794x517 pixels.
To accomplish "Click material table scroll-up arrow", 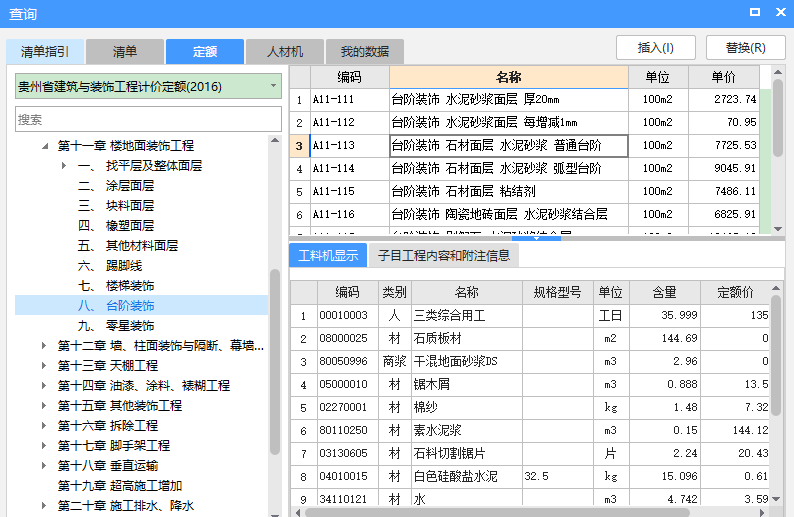I will (776, 288).
